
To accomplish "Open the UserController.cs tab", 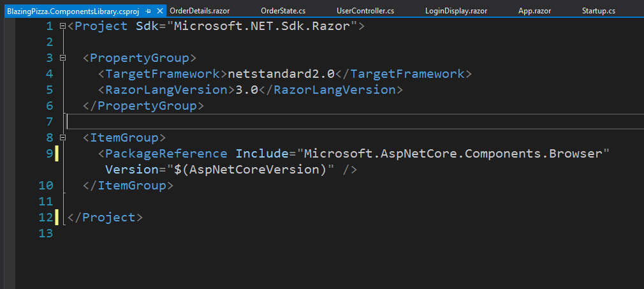I will coord(365,11).
